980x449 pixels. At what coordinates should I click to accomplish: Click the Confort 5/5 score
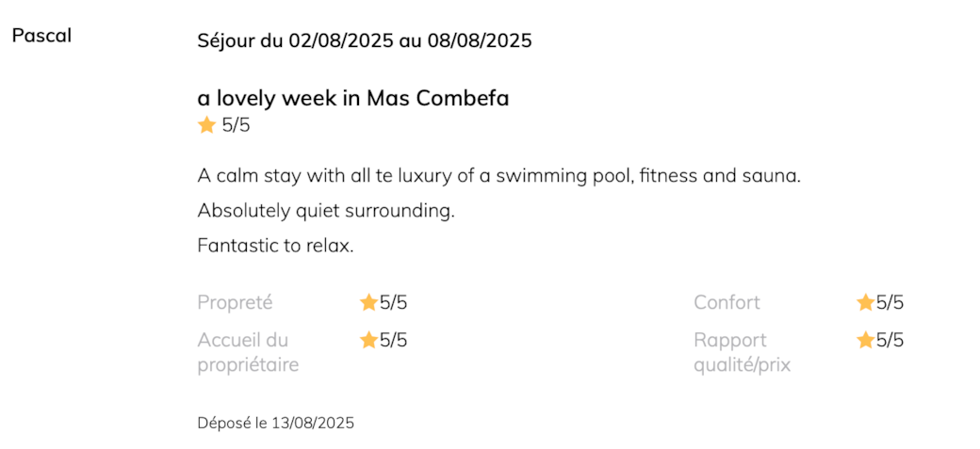click(x=890, y=303)
